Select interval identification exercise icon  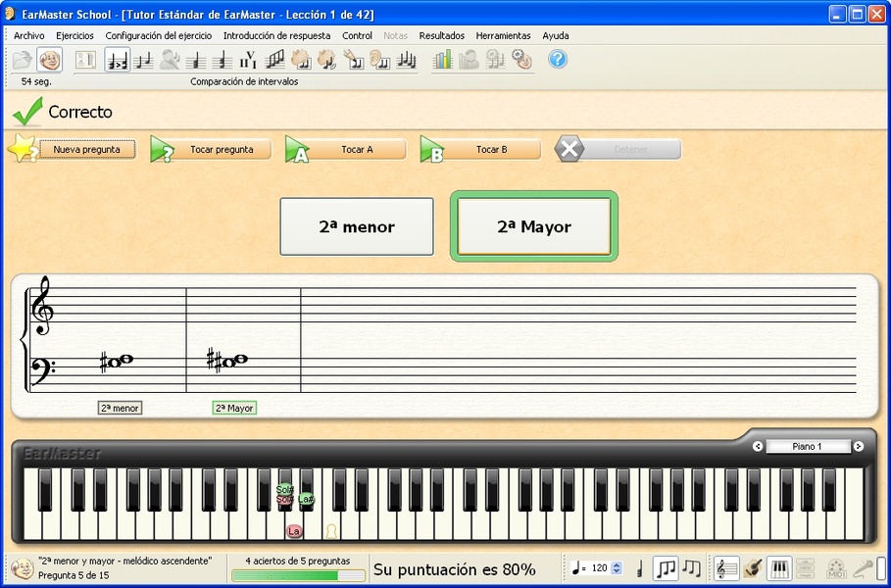tap(144, 60)
